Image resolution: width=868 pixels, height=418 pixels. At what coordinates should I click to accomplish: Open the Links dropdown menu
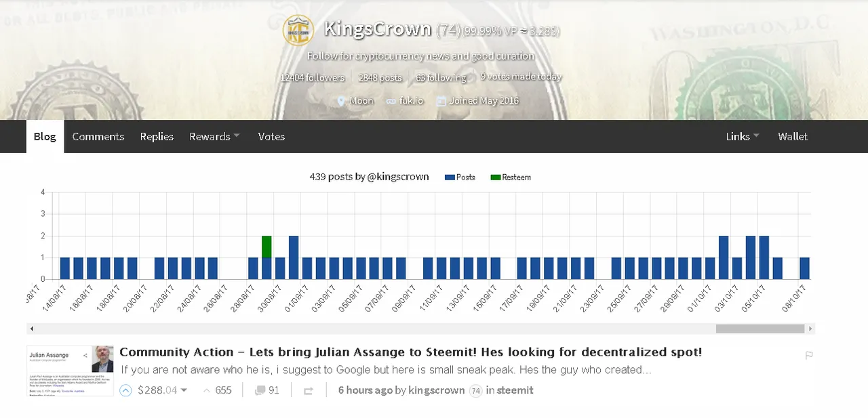point(743,136)
